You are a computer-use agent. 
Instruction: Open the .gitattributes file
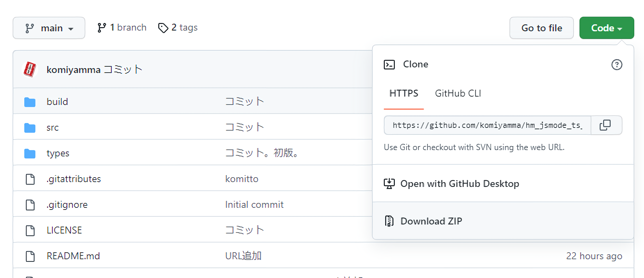point(74,179)
